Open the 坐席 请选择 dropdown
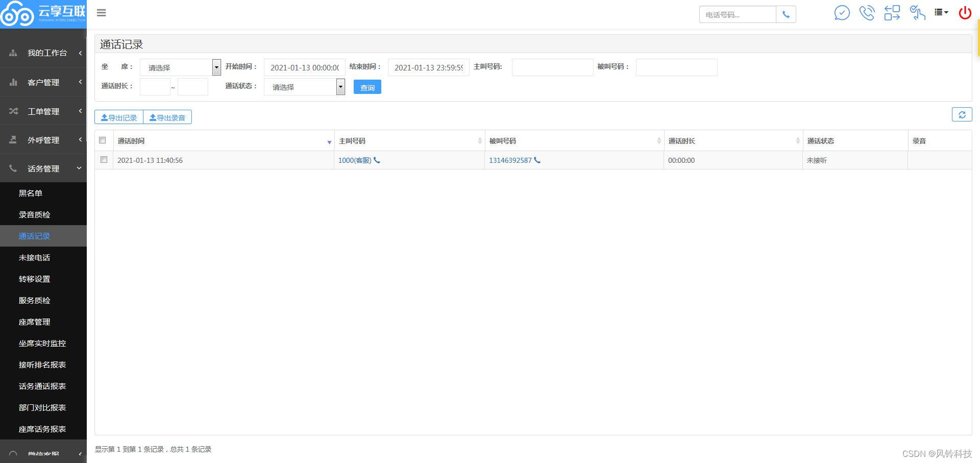The width and height of the screenshot is (980, 463). pos(180,67)
